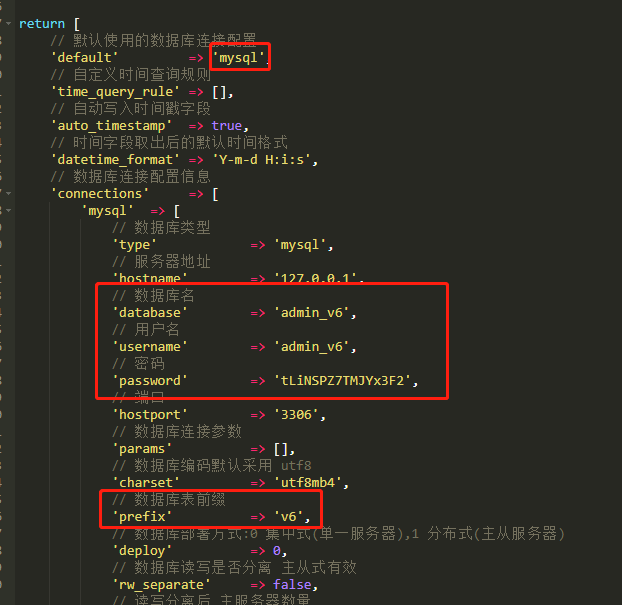Click the 'default' config key

tap(85, 58)
